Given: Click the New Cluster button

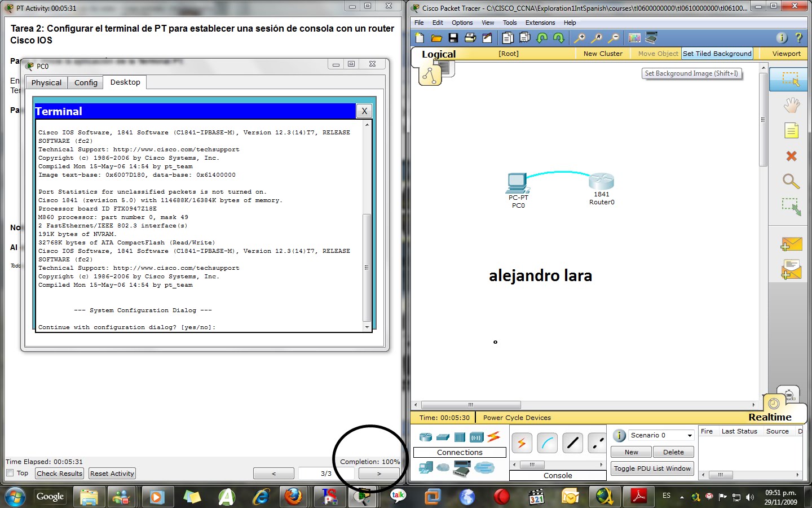Looking at the screenshot, I should pyautogui.click(x=603, y=54).
